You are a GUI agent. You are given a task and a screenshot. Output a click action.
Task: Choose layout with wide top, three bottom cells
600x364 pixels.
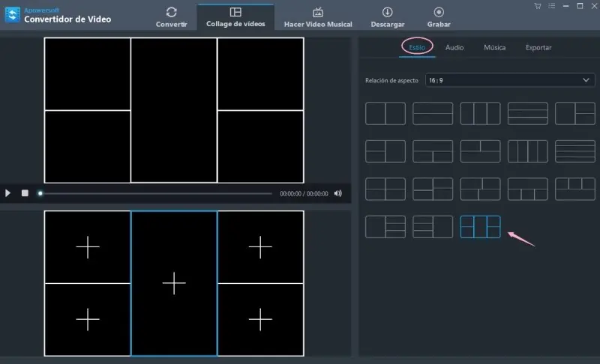pos(528,189)
